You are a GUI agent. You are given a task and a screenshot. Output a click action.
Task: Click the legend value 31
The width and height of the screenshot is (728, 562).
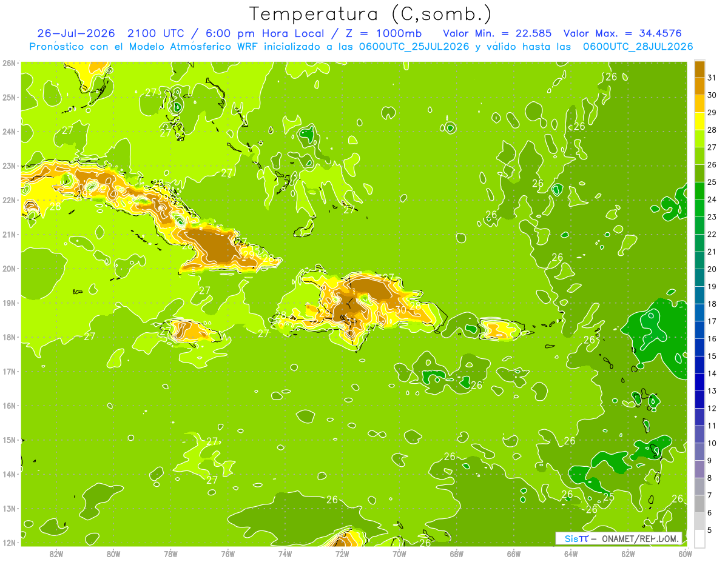click(x=712, y=78)
